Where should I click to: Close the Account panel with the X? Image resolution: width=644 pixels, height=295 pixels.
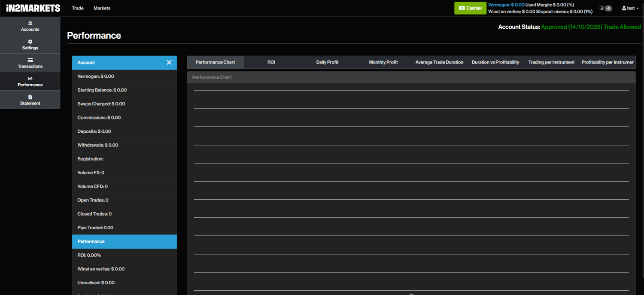click(x=169, y=63)
